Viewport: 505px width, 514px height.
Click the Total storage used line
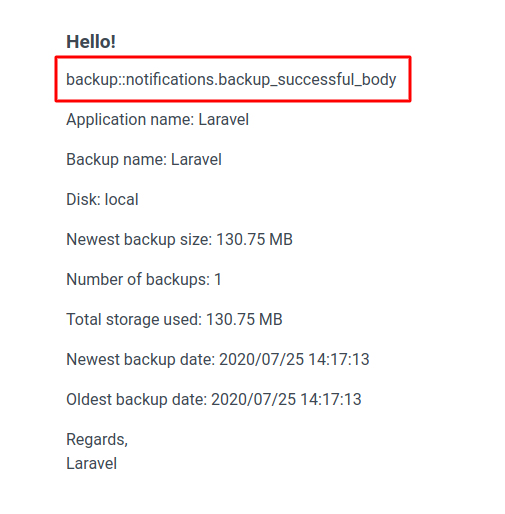pos(174,319)
